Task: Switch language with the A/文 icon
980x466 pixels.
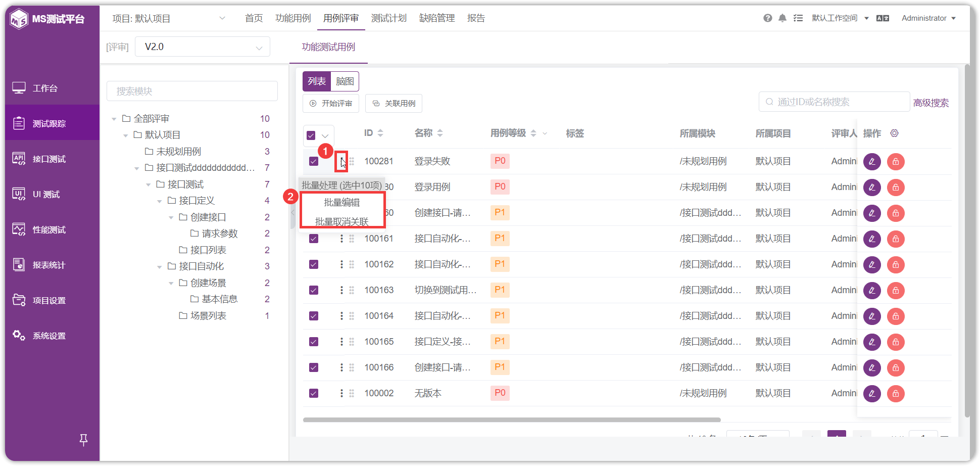Action: pos(883,18)
